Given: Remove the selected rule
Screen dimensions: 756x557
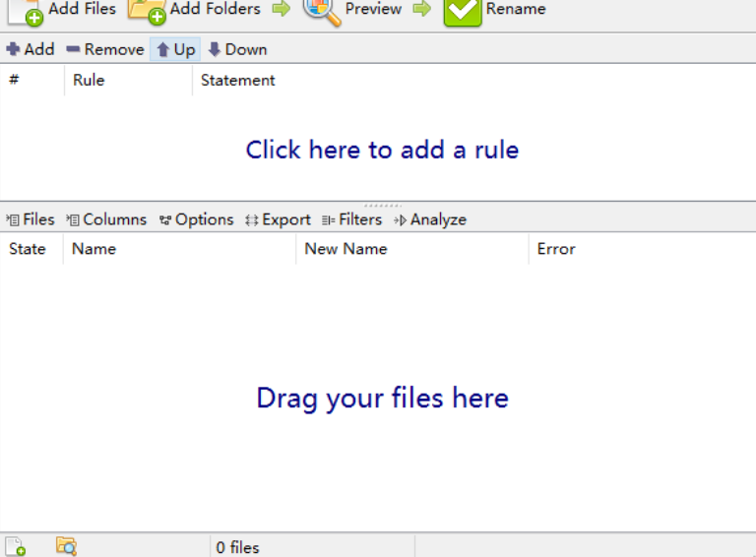Looking at the screenshot, I should 105,49.
